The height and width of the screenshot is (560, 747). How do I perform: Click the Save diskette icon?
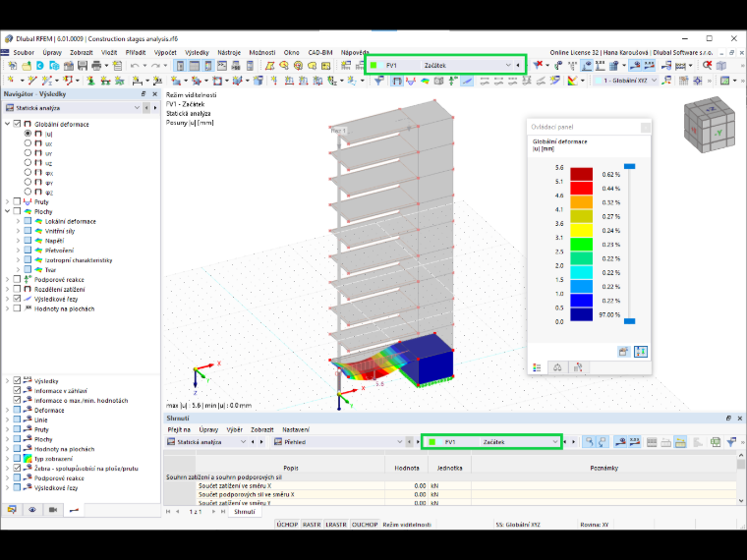[83, 65]
